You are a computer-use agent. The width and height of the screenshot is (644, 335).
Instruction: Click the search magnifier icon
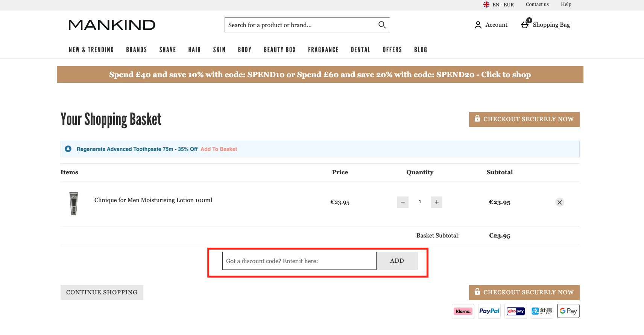382,25
